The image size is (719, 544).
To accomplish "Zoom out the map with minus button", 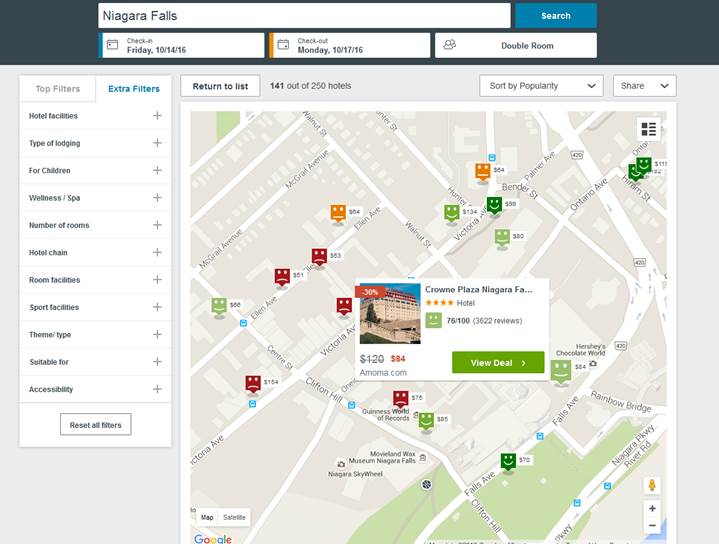I will [652, 525].
